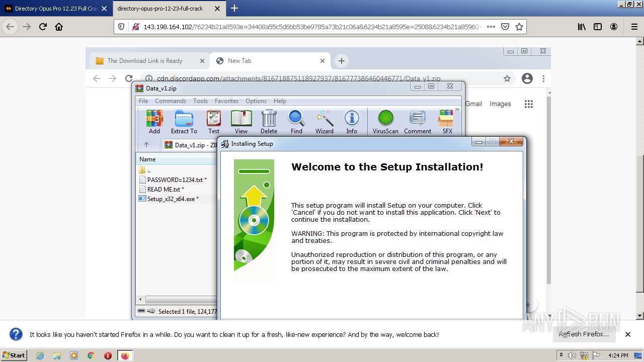Click the inner Chrome back arrow
The height and width of the screenshot is (362, 644).
coord(97,78)
